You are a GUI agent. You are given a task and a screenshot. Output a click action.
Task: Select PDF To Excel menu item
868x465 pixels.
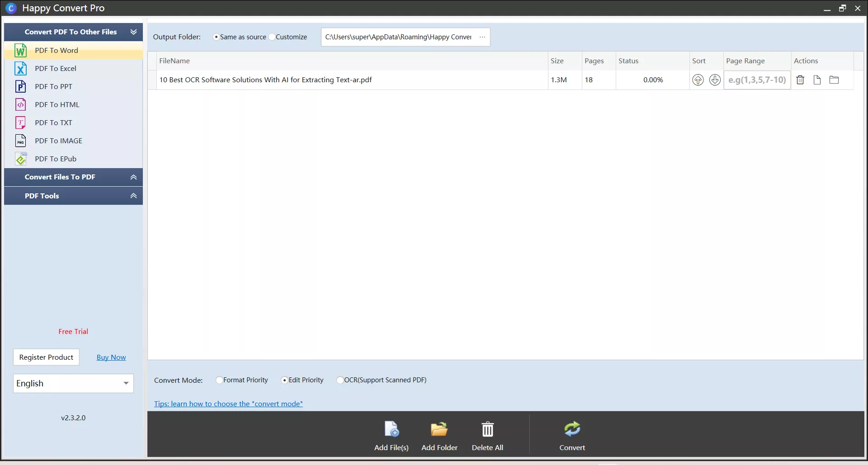[x=73, y=68]
